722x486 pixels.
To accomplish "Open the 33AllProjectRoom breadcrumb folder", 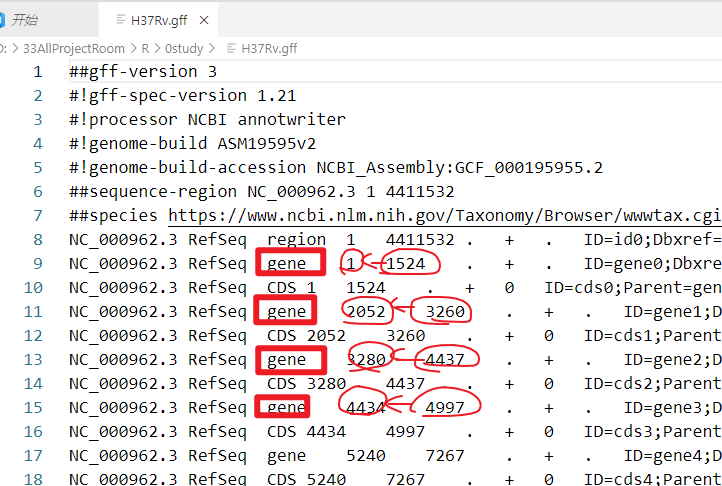I will pos(74,48).
